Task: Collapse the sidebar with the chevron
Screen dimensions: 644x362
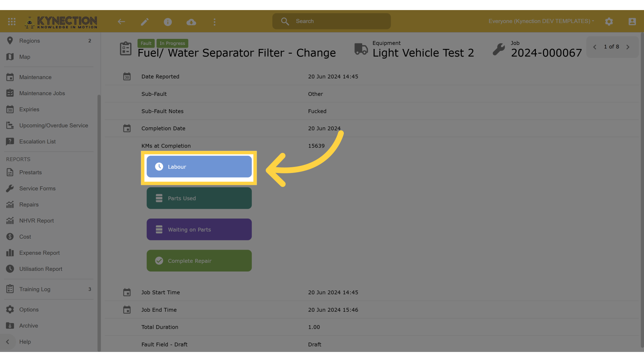Action: point(8,342)
